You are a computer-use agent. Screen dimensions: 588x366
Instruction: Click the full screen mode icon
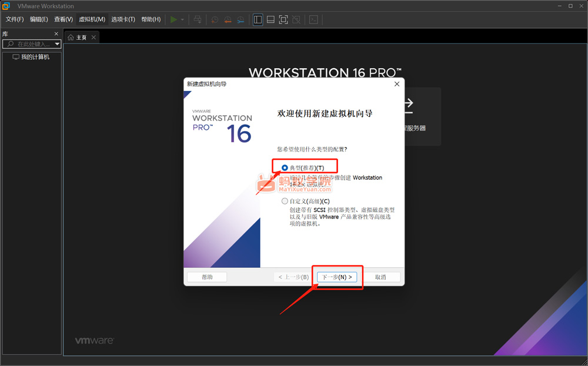(x=283, y=19)
